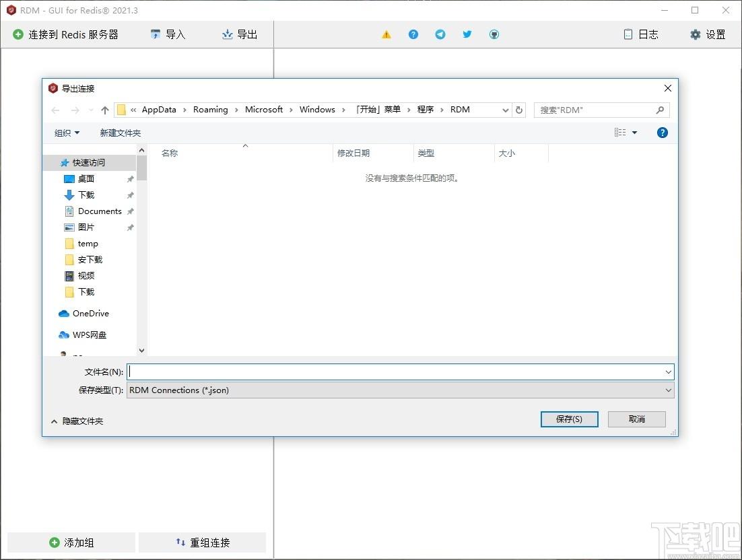Image resolution: width=742 pixels, height=560 pixels.
Task: Click Roaming in the address path
Action: (x=210, y=110)
